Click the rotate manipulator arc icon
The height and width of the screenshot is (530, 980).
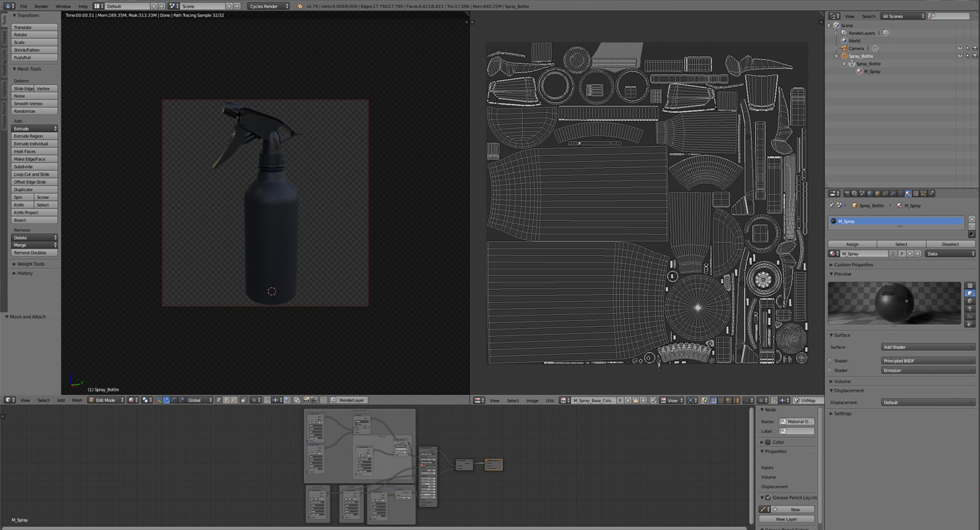[x=174, y=400]
